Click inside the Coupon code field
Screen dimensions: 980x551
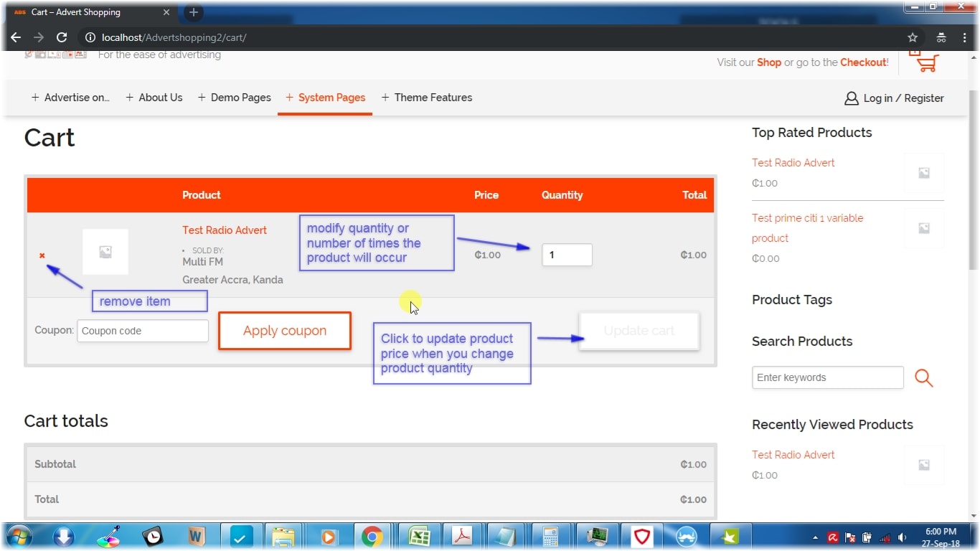pyautogui.click(x=142, y=331)
